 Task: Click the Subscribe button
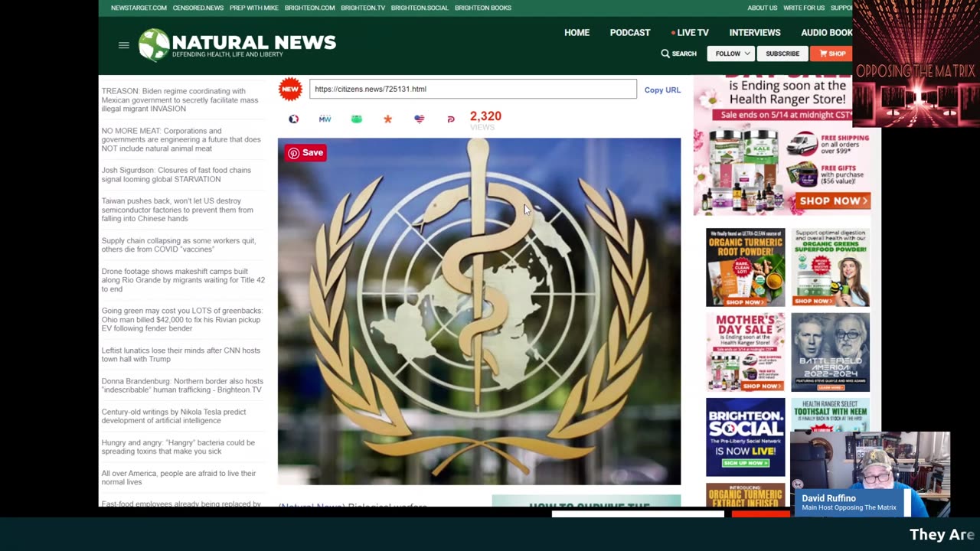[782, 54]
